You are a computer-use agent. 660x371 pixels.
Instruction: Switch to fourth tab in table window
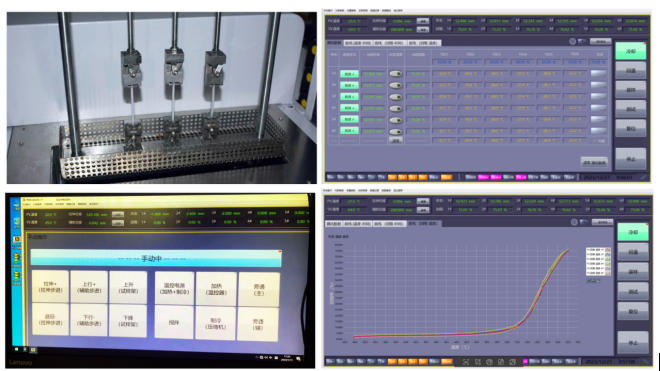click(x=424, y=43)
